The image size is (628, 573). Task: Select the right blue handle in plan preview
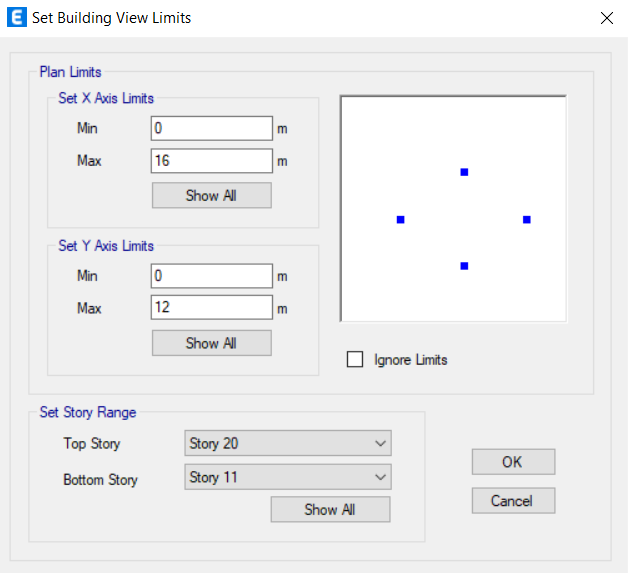click(527, 219)
